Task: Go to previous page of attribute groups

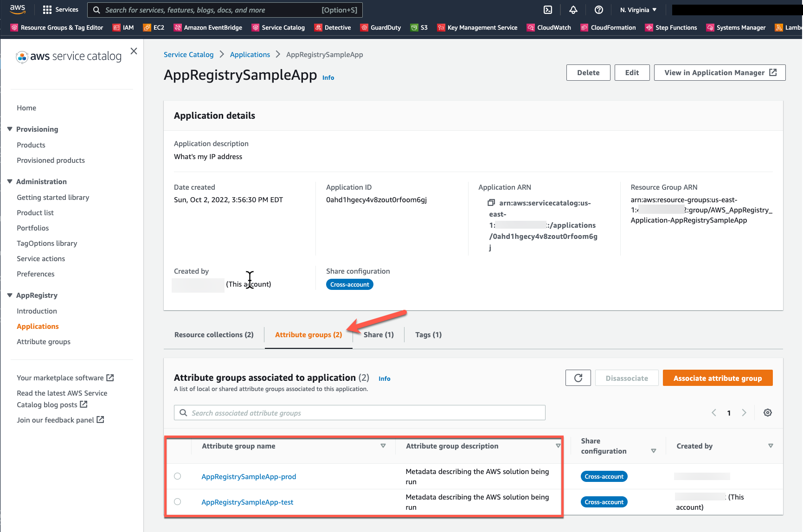Action: pyautogui.click(x=714, y=413)
